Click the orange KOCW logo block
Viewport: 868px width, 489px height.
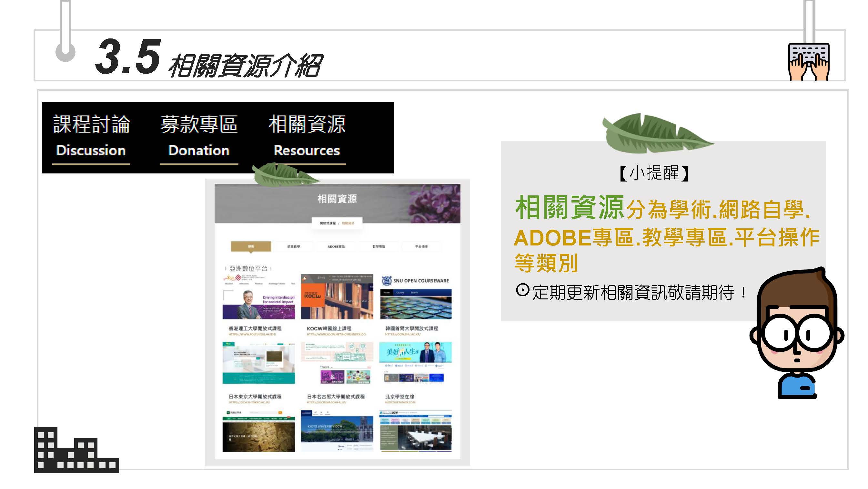tap(312, 296)
